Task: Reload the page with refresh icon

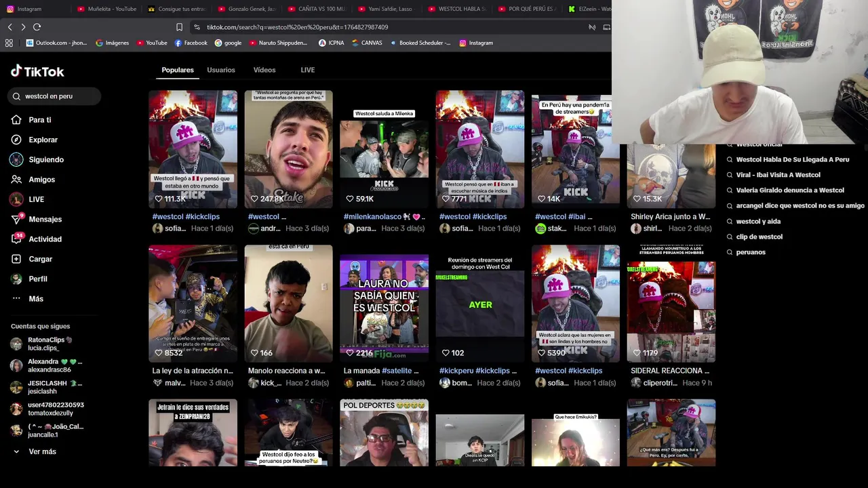Action: (x=37, y=27)
